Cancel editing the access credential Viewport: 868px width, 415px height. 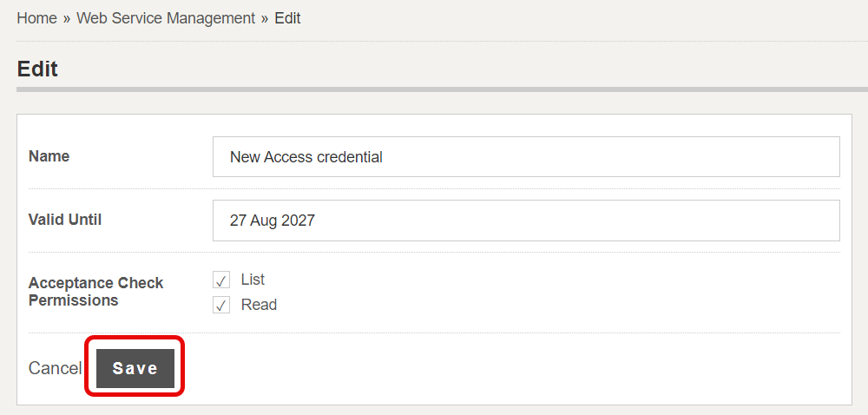[55, 368]
